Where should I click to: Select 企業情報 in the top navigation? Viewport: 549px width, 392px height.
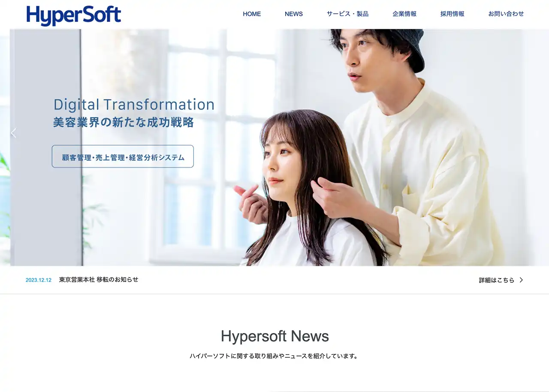[x=404, y=14]
